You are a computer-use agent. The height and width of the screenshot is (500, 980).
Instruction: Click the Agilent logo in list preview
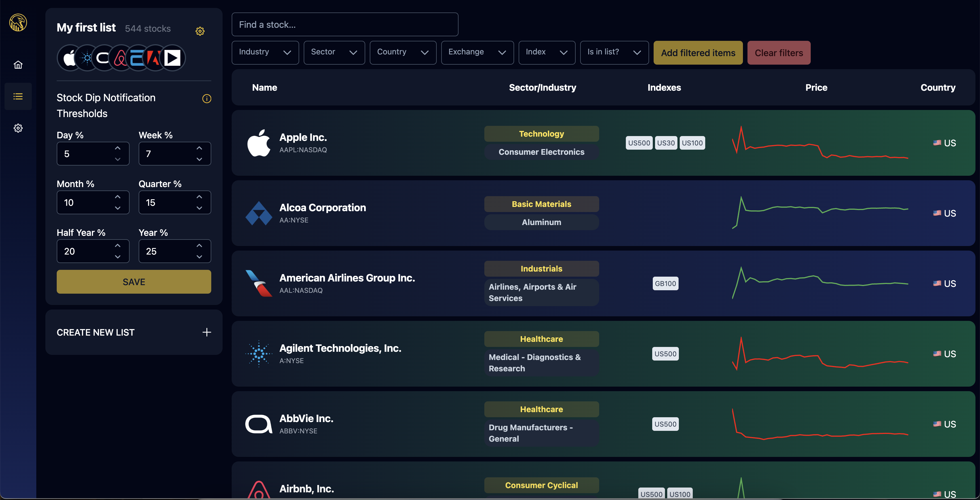(x=87, y=58)
